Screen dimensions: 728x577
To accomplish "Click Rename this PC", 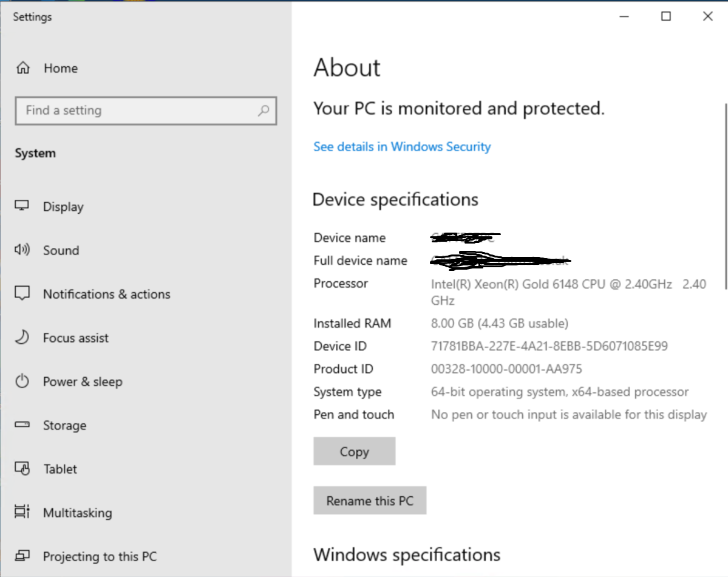I will tap(370, 500).
